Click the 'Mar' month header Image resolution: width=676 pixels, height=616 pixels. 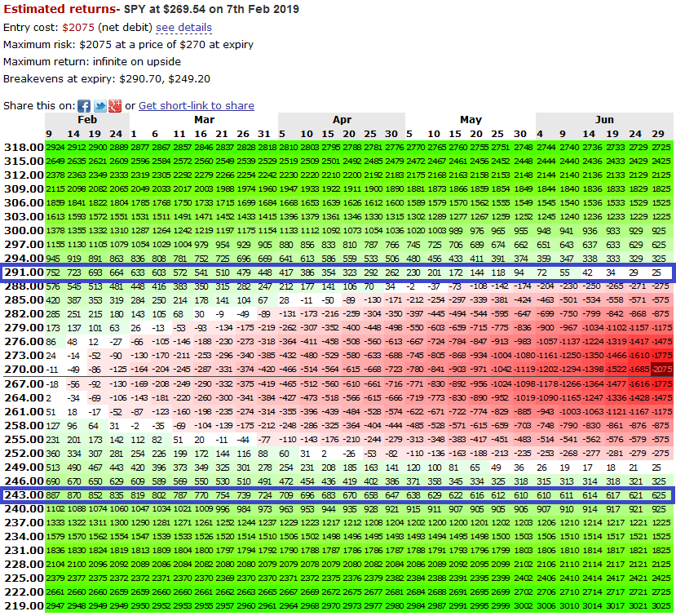[x=204, y=119]
